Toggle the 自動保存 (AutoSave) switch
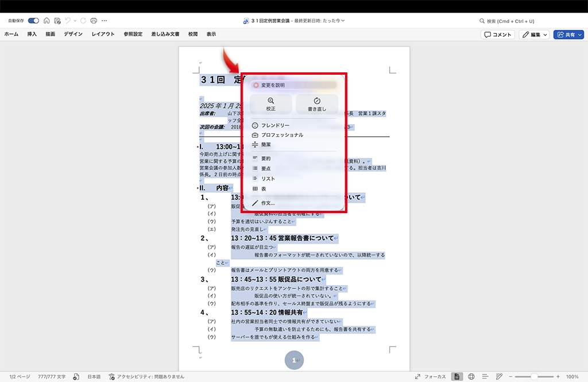Image resolution: width=588 pixels, height=382 pixels. pyautogui.click(x=33, y=21)
